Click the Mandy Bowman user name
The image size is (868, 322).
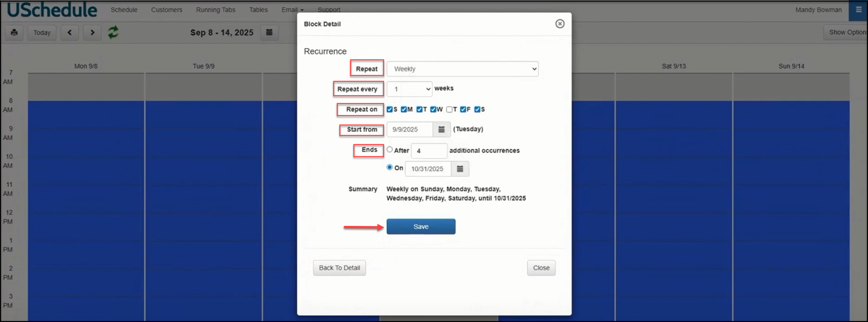click(818, 10)
